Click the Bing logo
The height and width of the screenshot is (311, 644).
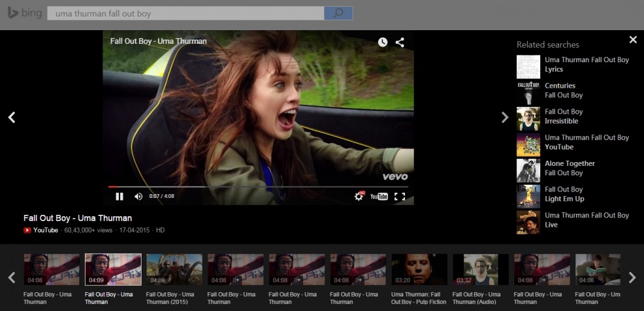click(x=25, y=13)
